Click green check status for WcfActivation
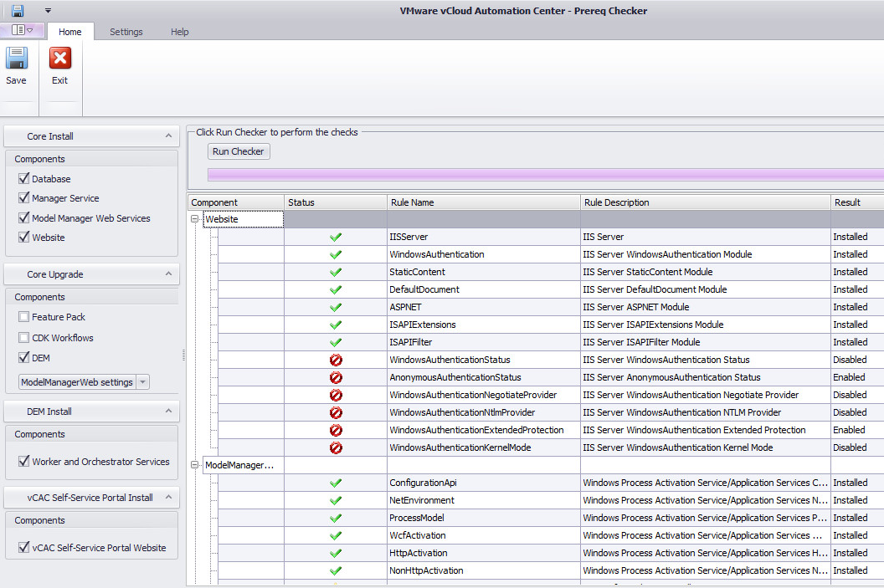This screenshot has width=884, height=588. pyautogui.click(x=336, y=535)
